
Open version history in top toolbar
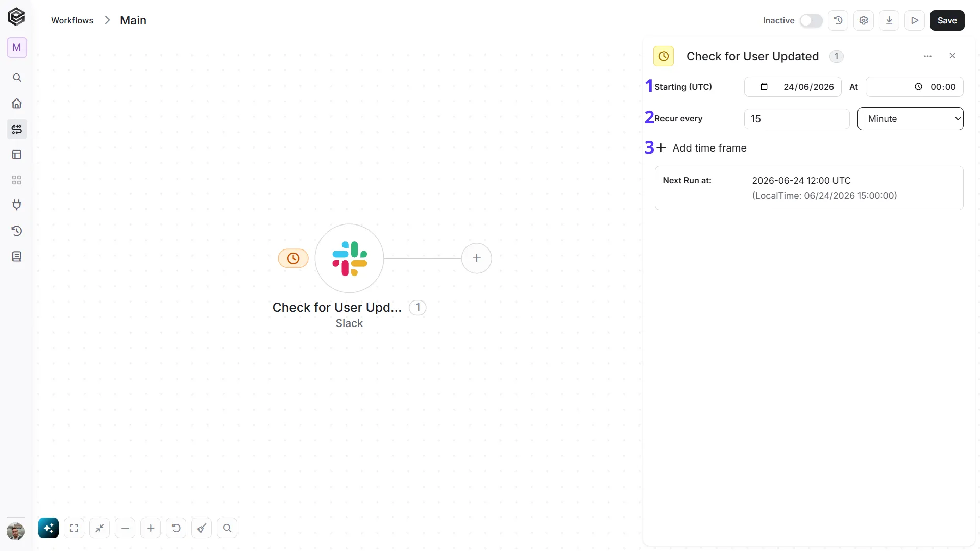point(838,20)
